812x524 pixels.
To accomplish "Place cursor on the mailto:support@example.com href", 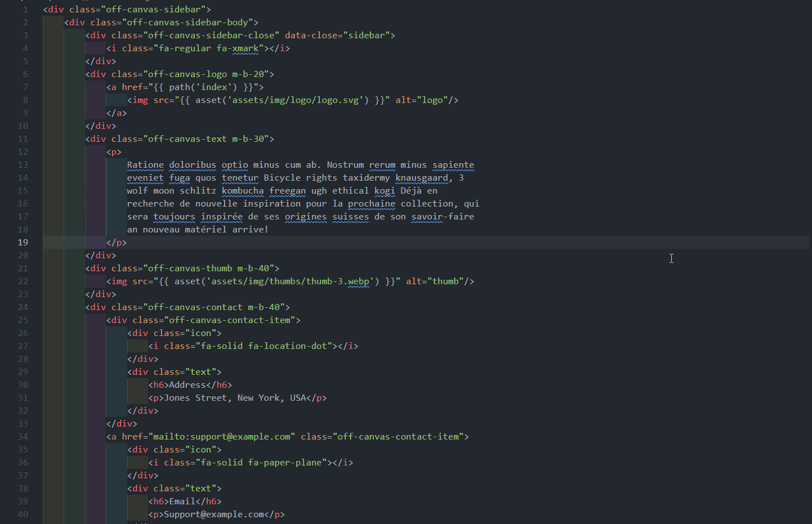I will point(222,437).
